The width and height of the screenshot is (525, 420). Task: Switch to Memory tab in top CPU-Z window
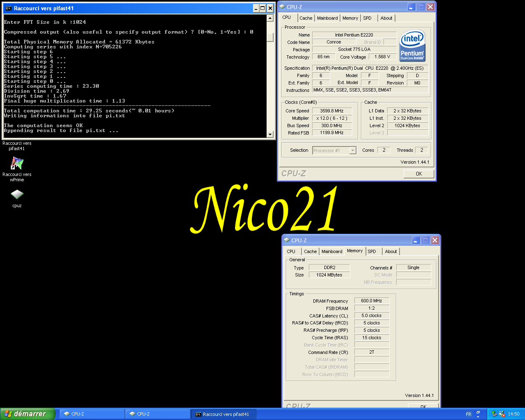(x=350, y=18)
